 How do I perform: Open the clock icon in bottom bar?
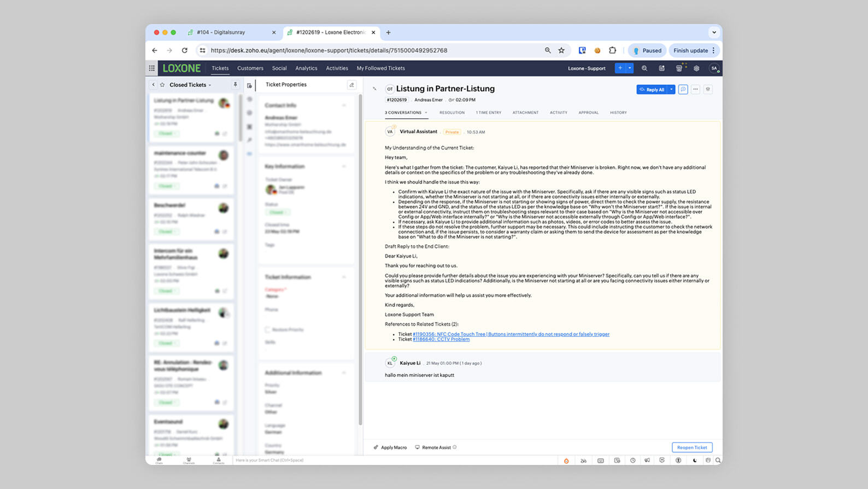632,461
